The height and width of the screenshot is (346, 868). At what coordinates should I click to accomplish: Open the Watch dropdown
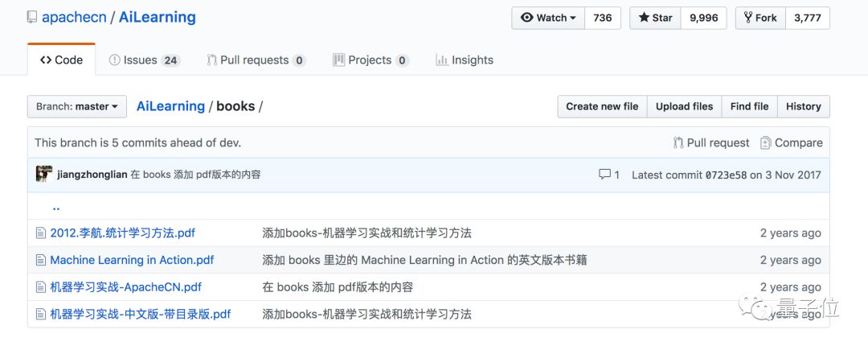(549, 18)
